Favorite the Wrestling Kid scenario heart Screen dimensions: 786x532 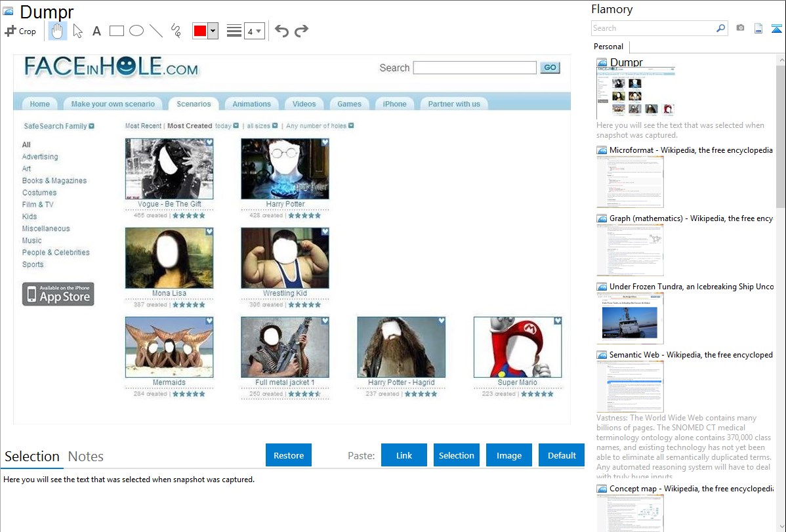coord(325,232)
